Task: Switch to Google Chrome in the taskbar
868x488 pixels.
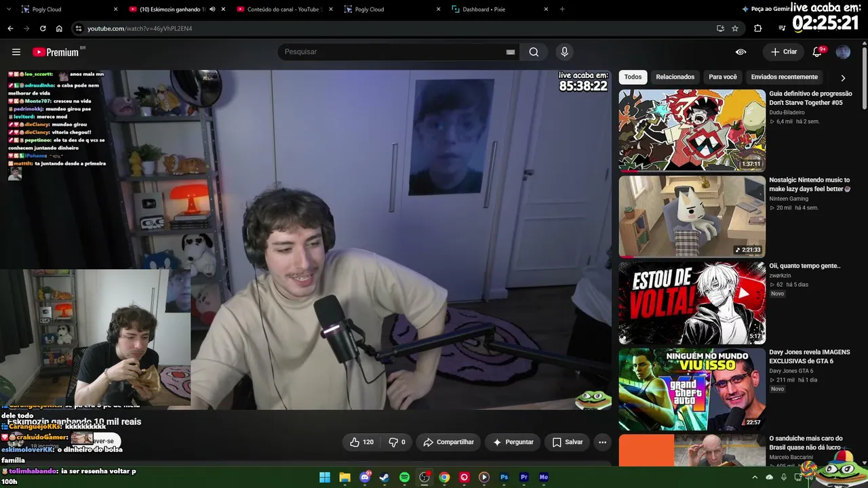Action: pyautogui.click(x=444, y=477)
